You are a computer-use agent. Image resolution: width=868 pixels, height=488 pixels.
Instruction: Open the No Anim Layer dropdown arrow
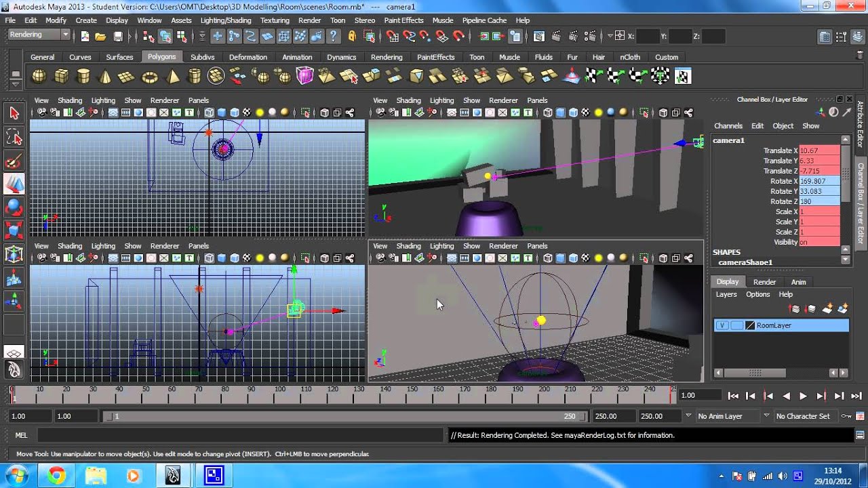[x=688, y=415]
